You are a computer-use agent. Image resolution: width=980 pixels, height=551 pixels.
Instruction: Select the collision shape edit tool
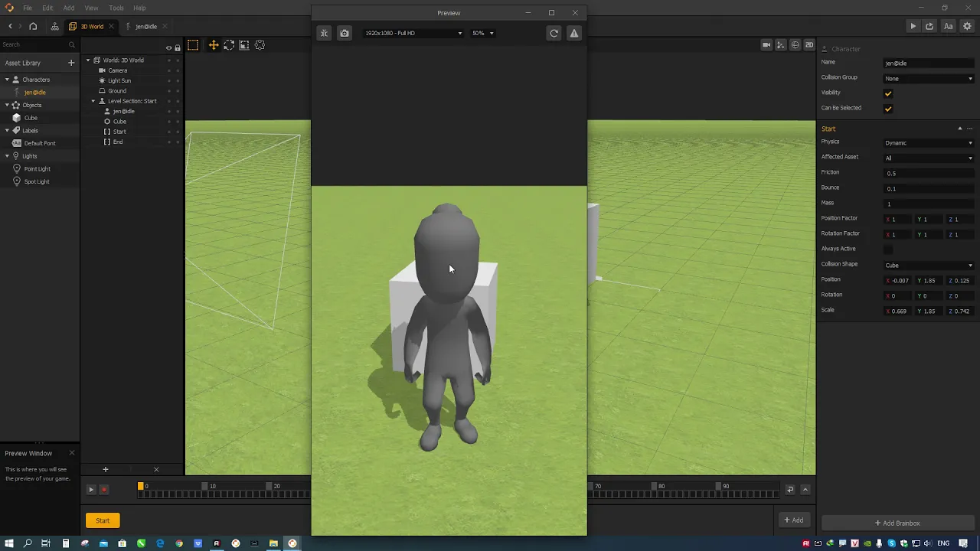tap(260, 45)
